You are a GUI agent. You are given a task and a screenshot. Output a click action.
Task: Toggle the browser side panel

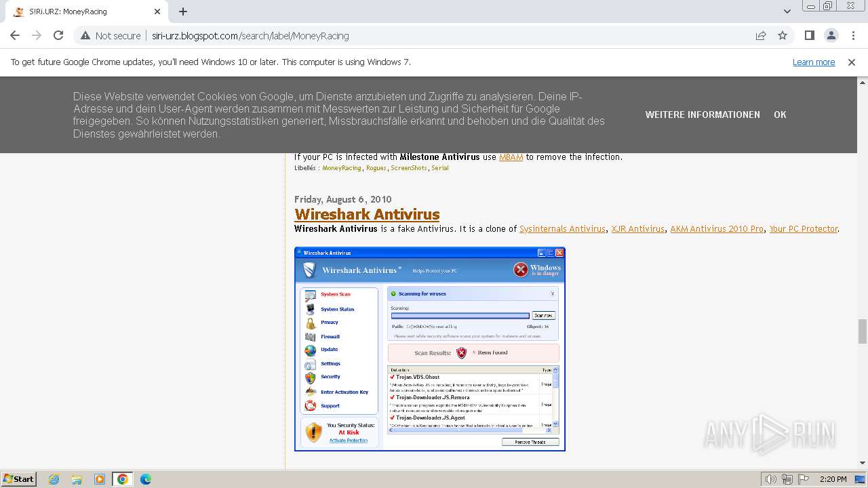point(810,35)
